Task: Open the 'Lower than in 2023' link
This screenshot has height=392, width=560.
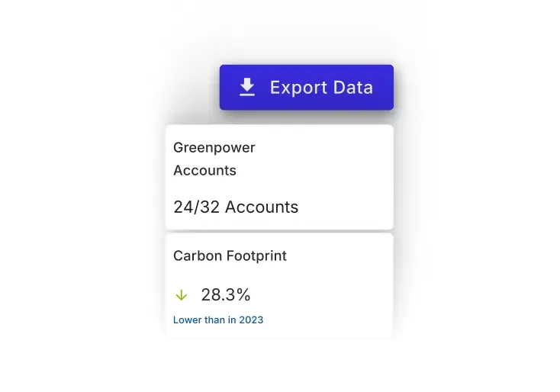Action: pyautogui.click(x=218, y=320)
